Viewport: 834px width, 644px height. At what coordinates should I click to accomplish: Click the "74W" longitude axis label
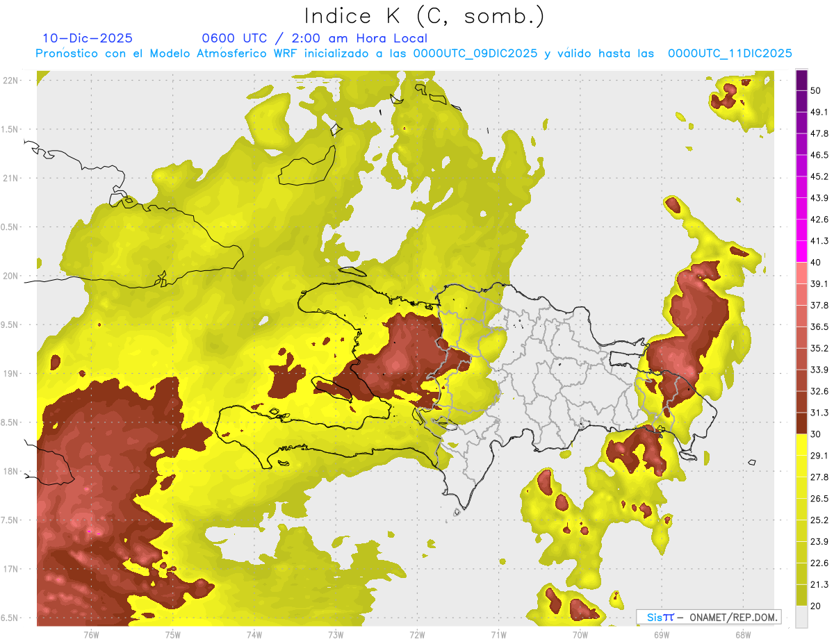[x=254, y=634]
